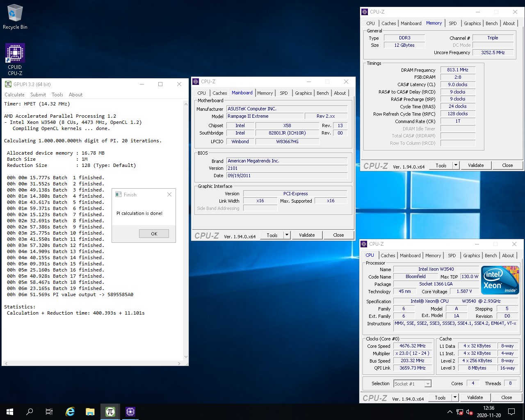Click the DRAM Frequency value 813.1 MHz

point(458,70)
